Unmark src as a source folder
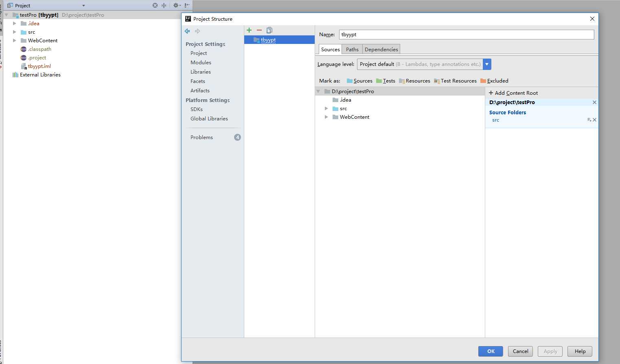The width and height of the screenshot is (620, 364). coord(595,120)
